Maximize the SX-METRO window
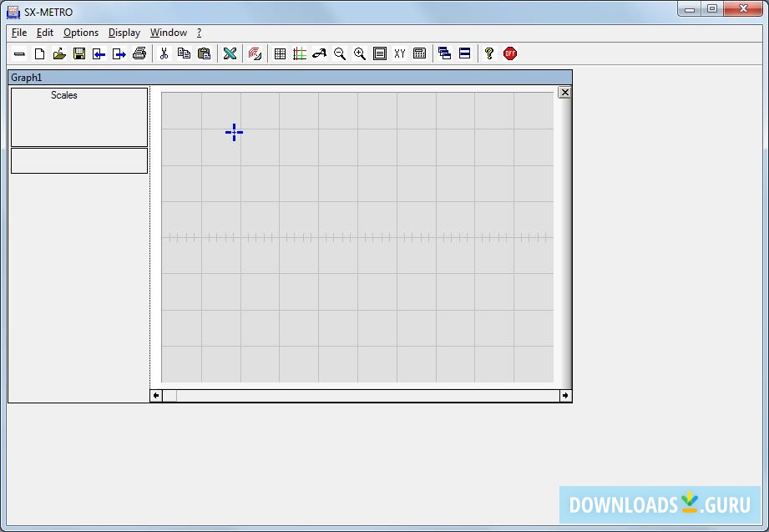 tap(712, 9)
